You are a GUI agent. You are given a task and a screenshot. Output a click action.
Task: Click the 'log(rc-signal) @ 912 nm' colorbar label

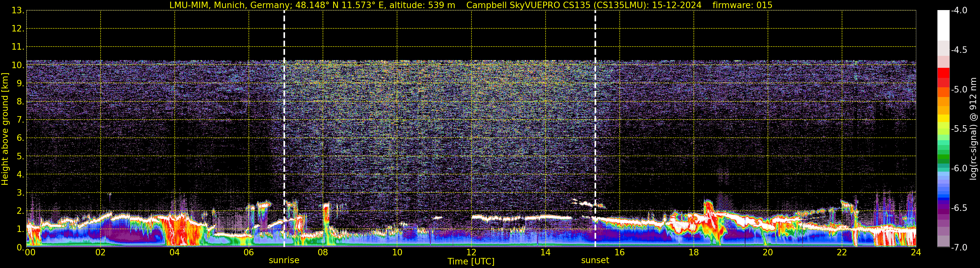(x=973, y=129)
